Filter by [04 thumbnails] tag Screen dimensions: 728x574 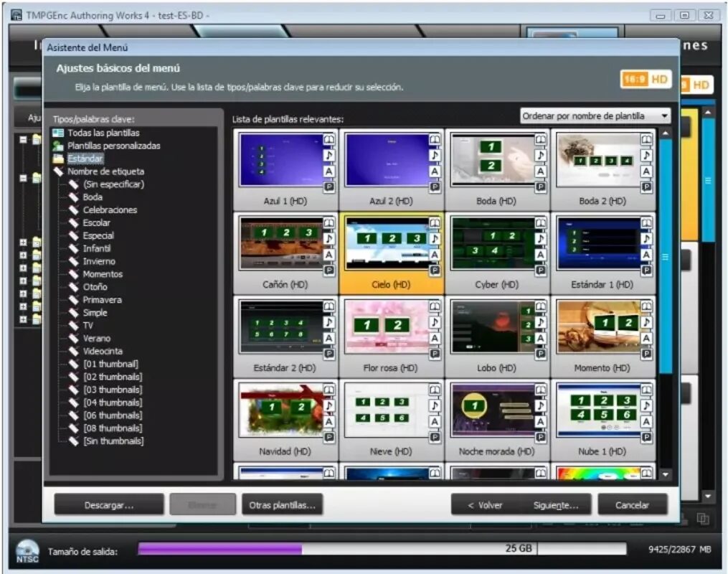pos(113,403)
